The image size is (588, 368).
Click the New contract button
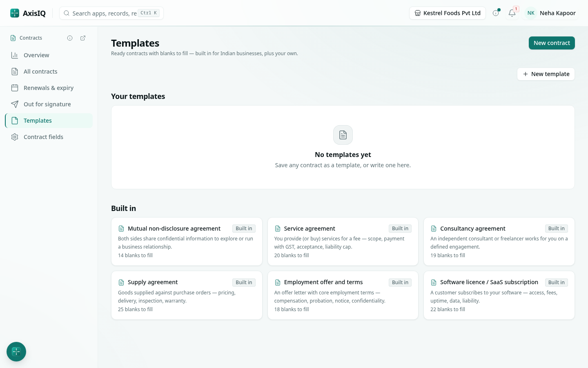pyautogui.click(x=552, y=43)
